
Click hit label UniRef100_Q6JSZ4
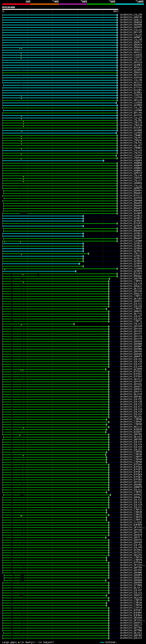tap(131, 289)
